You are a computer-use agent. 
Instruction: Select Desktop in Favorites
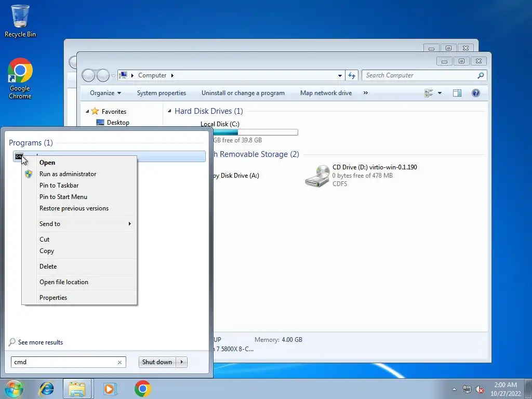pos(118,123)
